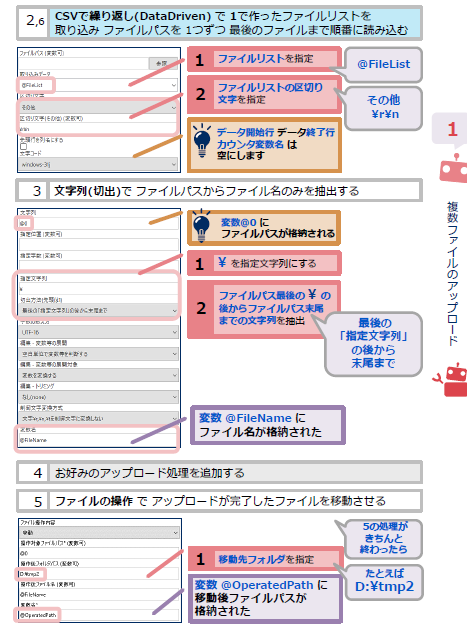Image resolution: width=467 pixels, height=631 pixels.
Task: Open the windows-31j encoding dropdown
Action: [x=99, y=164]
